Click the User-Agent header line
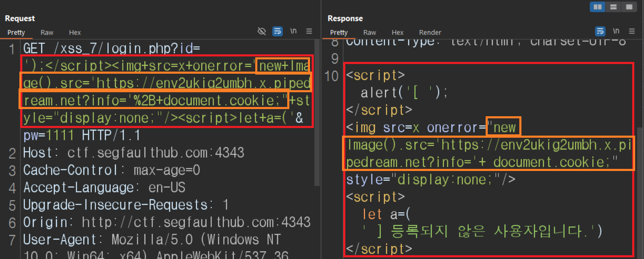The height and width of the screenshot is (259, 644). tap(152, 240)
